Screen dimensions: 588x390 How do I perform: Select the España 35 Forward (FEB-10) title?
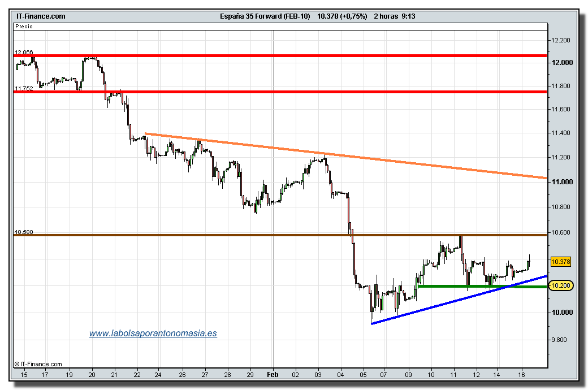(x=265, y=16)
